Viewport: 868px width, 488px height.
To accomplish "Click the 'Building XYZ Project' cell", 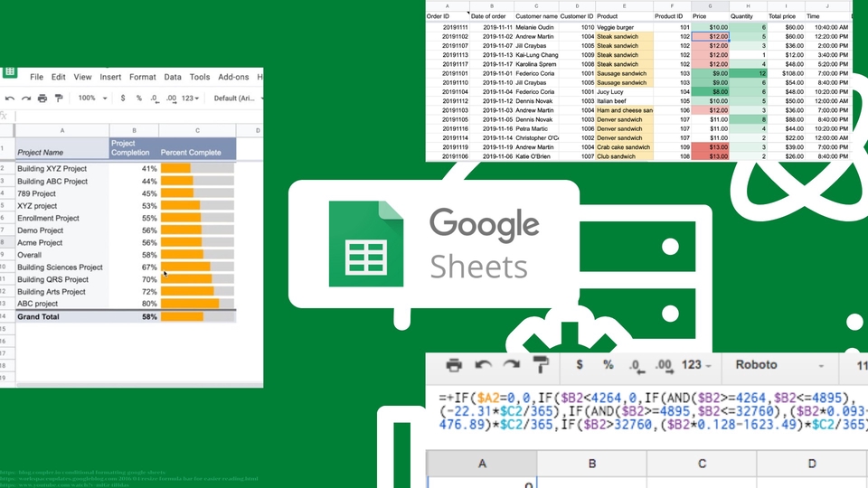I will (x=62, y=168).
